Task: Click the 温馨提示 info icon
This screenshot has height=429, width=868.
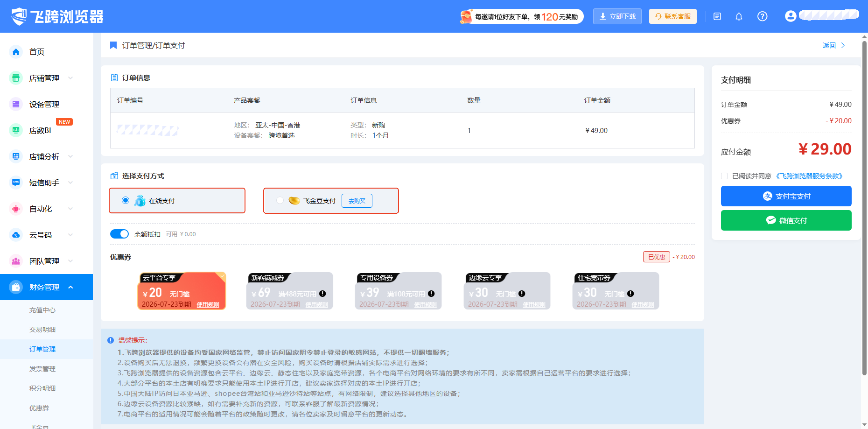Action: [x=111, y=340]
